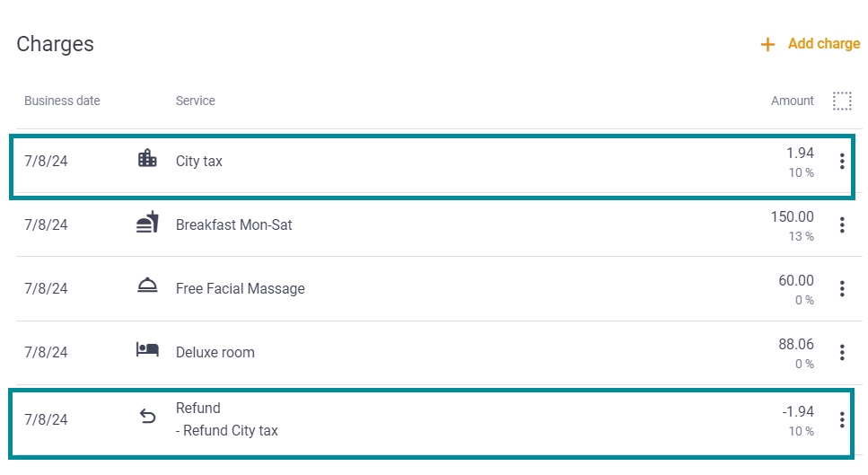Viewport: 868px width, 475px height.
Task: Click the Deluxe room bed icon
Action: click(147, 350)
